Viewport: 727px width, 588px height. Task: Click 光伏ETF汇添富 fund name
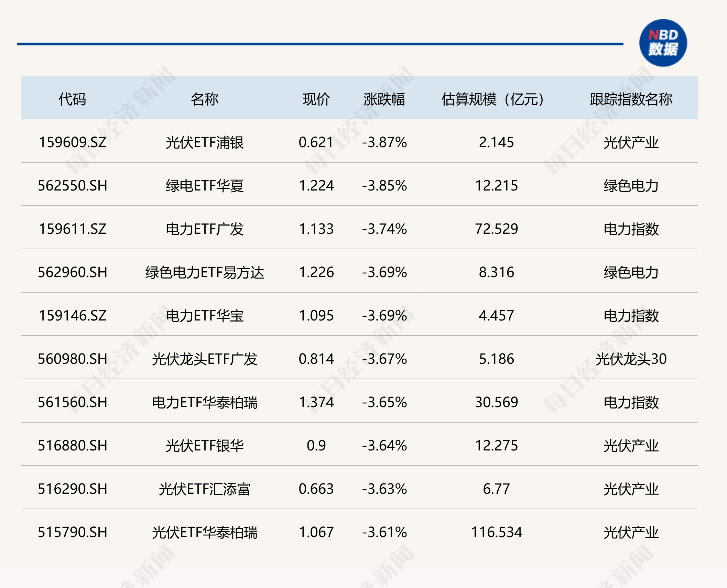point(205,489)
